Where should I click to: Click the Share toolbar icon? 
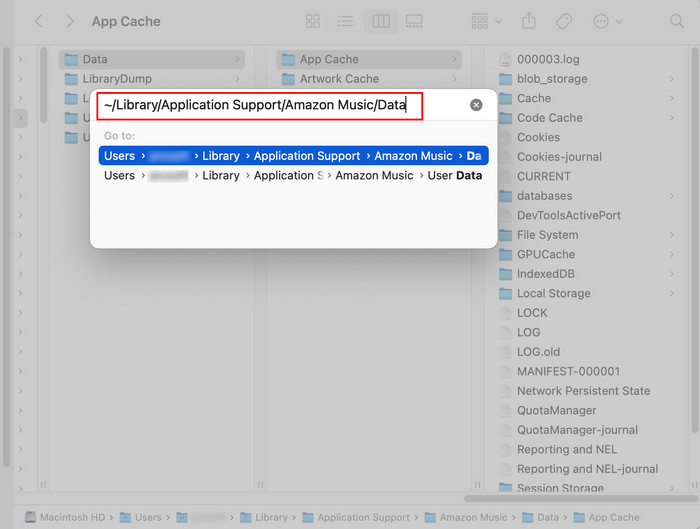(529, 21)
